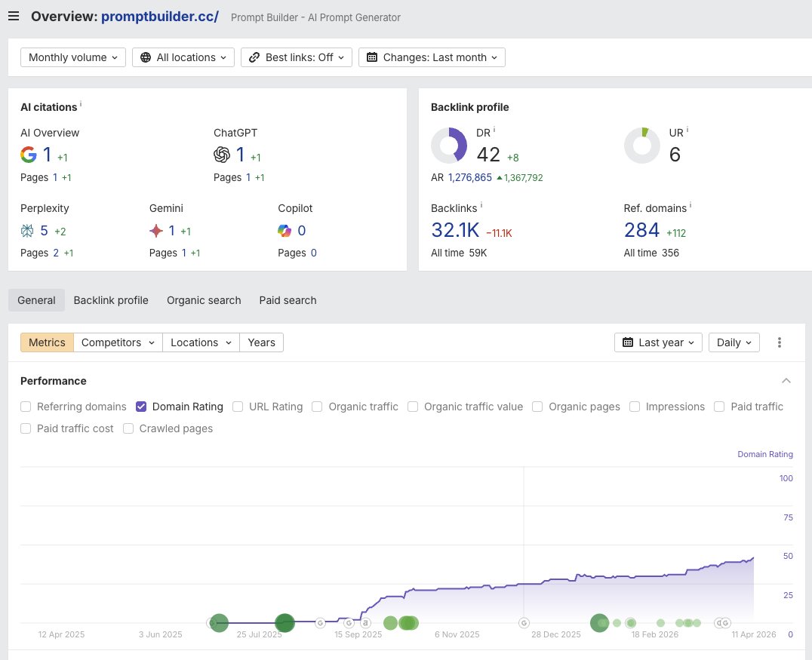Open the three-dot chart options menu
Viewport: 812px width, 660px height.
[x=780, y=342]
